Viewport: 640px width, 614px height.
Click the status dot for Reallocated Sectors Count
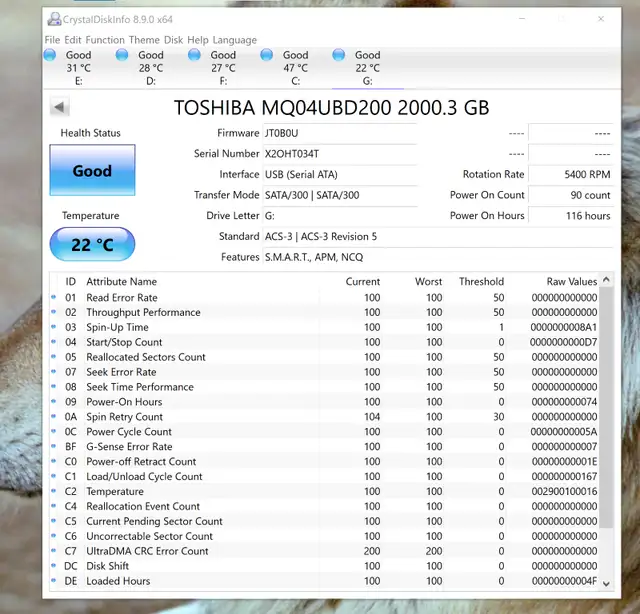[x=53, y=356]
